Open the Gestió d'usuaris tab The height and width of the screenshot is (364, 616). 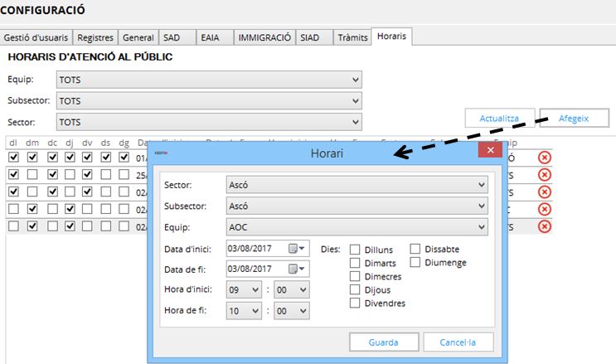[x=36, y=37]
